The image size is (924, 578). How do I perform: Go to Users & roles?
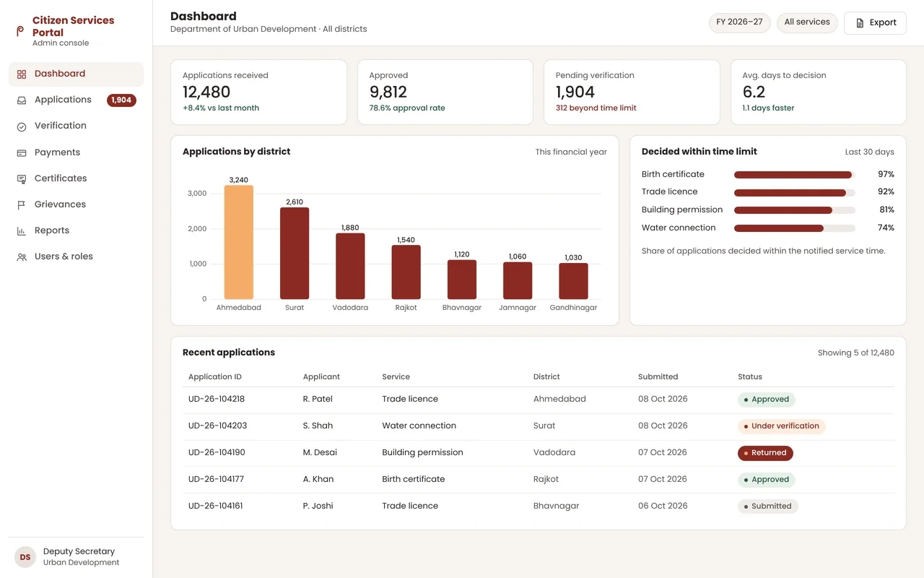(x=76, y=256)
